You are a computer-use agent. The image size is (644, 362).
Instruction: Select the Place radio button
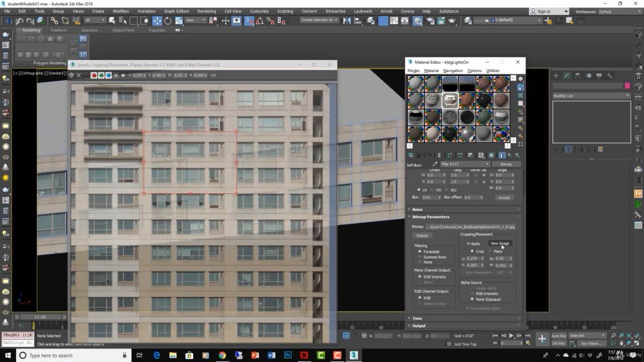pos(490,251)
